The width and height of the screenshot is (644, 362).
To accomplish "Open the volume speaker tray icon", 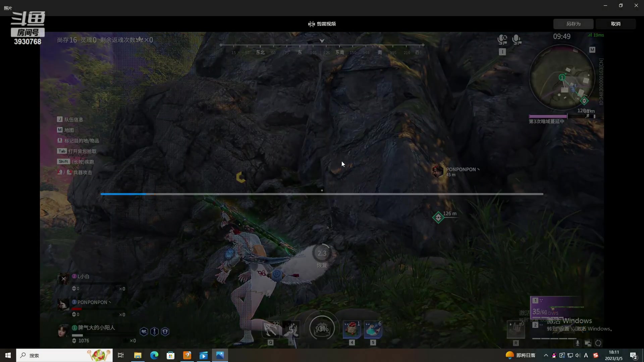I will pos(578,355).
